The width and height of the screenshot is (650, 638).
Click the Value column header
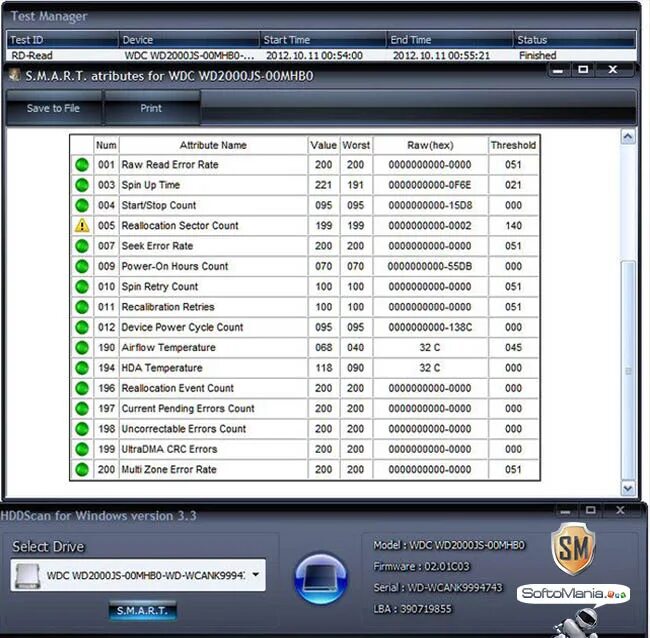click(x=323, y=145)
